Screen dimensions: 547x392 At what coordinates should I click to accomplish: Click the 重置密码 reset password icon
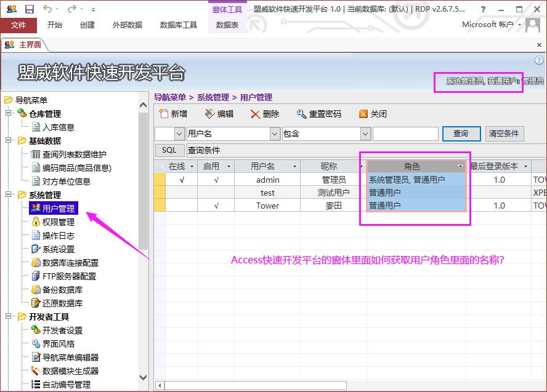(301, 114)
